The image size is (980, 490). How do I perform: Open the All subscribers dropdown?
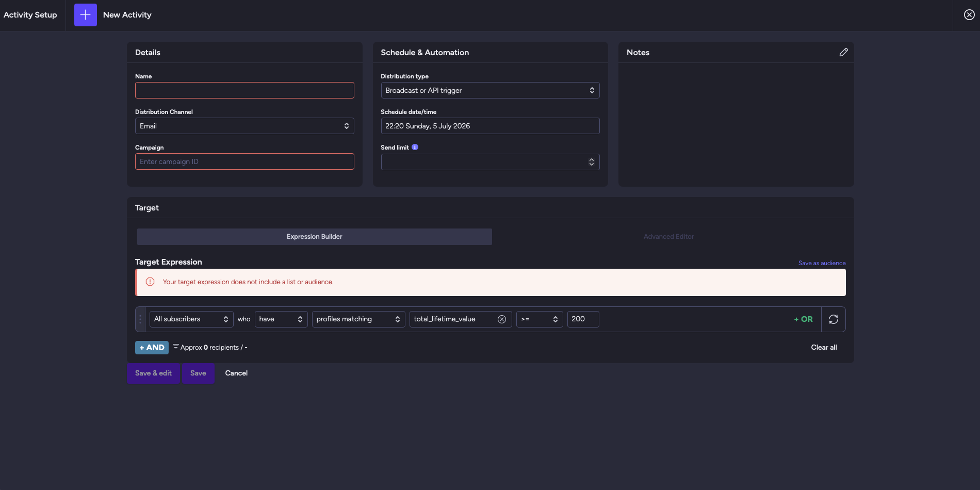(x=191, y=319)
